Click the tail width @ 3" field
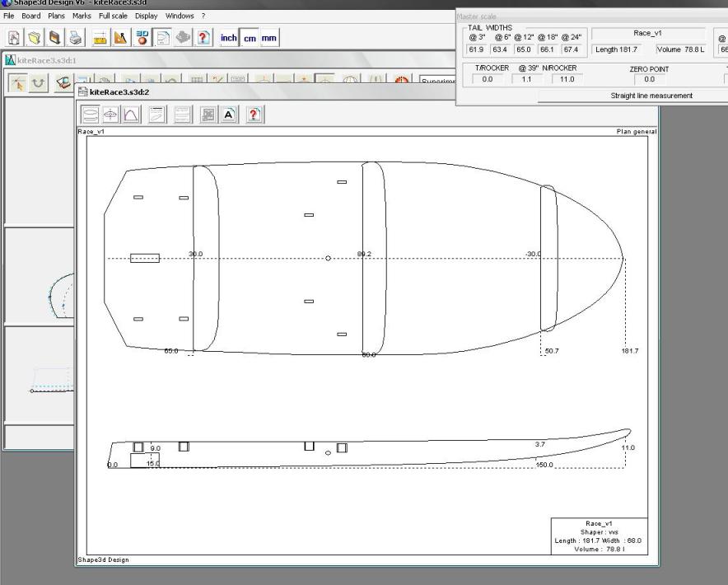This screenshot has width=728, height=585. [476, 49]
